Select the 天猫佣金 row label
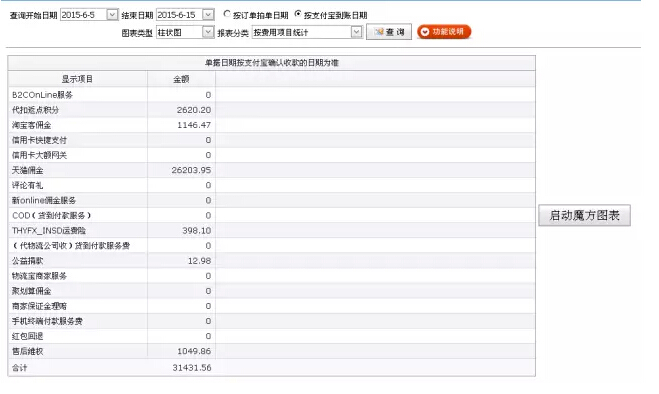 coord(27,171)
